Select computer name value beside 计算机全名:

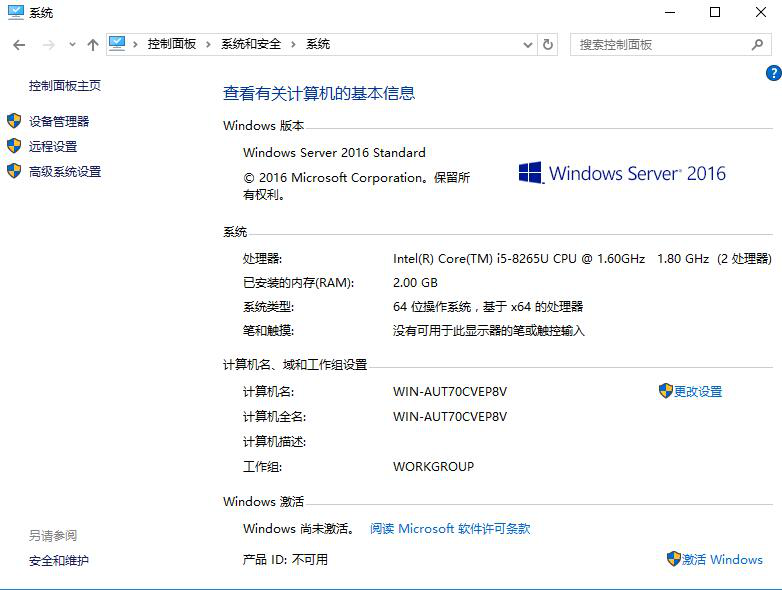[x=450, y=417]
